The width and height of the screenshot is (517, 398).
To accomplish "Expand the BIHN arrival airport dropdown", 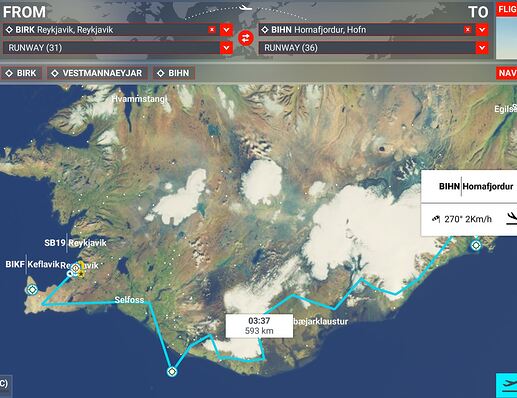I will [x=482, y=30].
